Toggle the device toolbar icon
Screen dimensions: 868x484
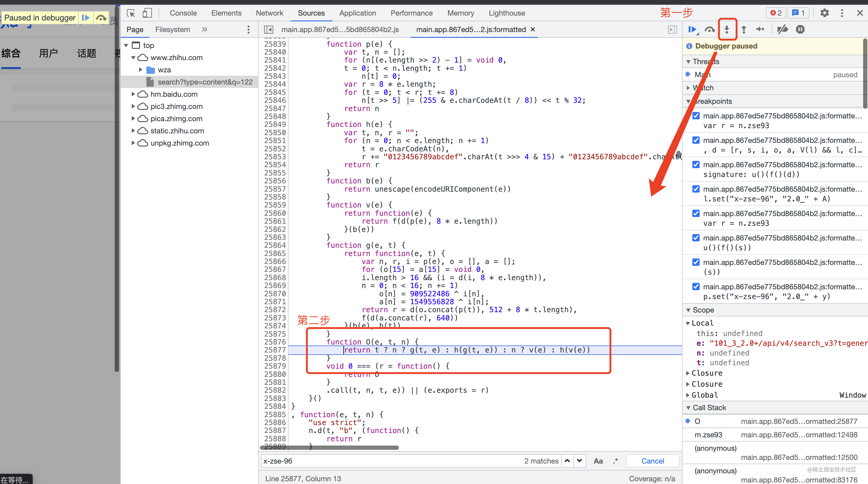pos(147,13)
